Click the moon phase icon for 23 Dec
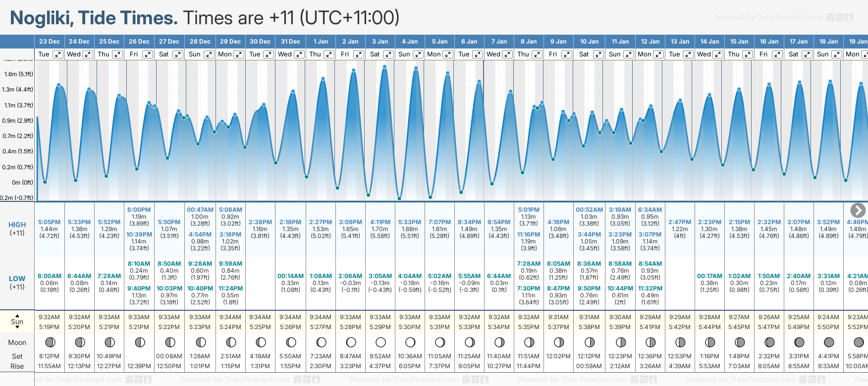This screenshot has height=386, width=868. pyautogui.click(x=50, y=342)
